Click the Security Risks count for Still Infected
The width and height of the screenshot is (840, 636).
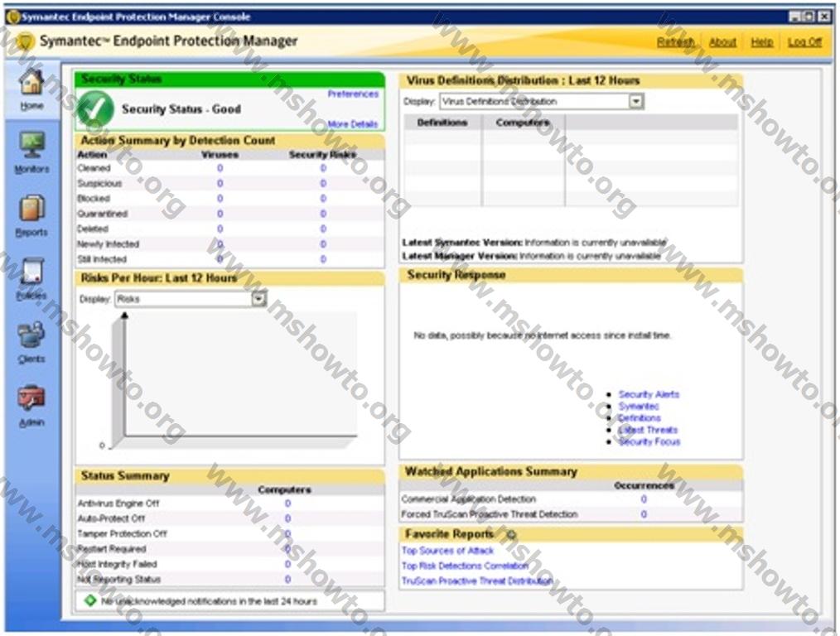[x=323, y=259]
